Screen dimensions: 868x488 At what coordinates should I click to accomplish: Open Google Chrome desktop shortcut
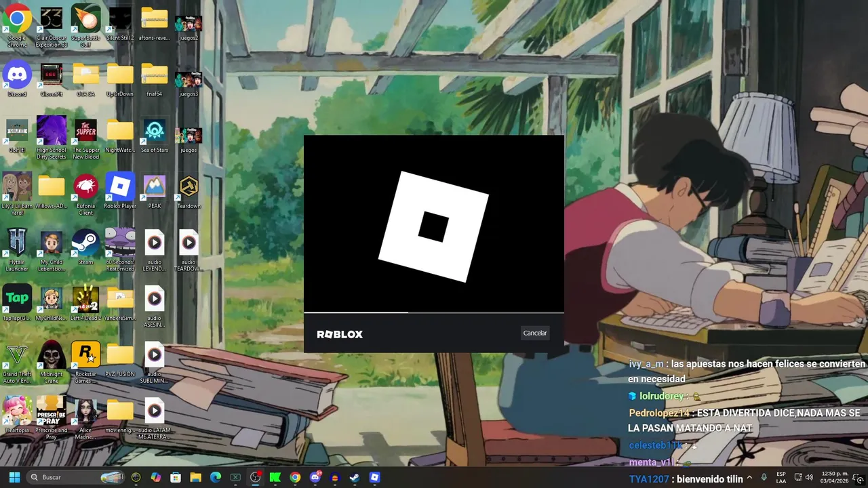tap(17, 27)
